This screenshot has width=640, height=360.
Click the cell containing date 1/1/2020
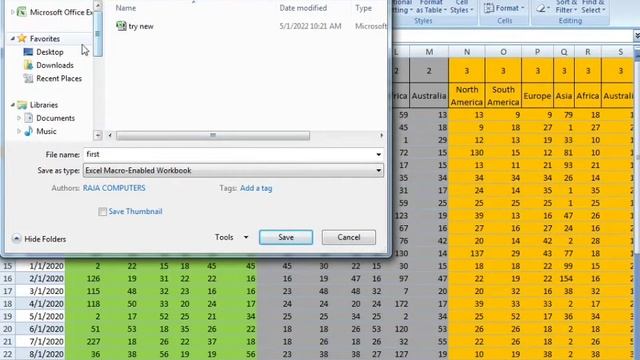40,266
